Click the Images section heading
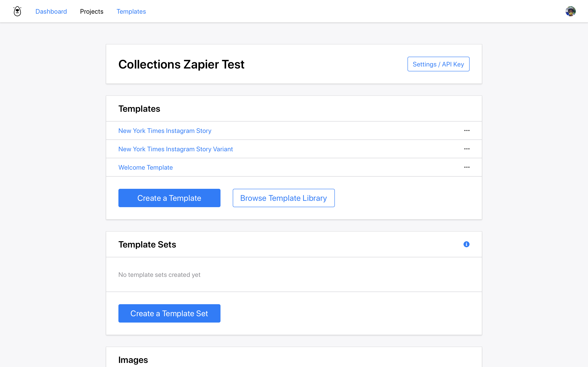Image resolution: width=588 pixels, height=367 pixels. tap(133, 360)
